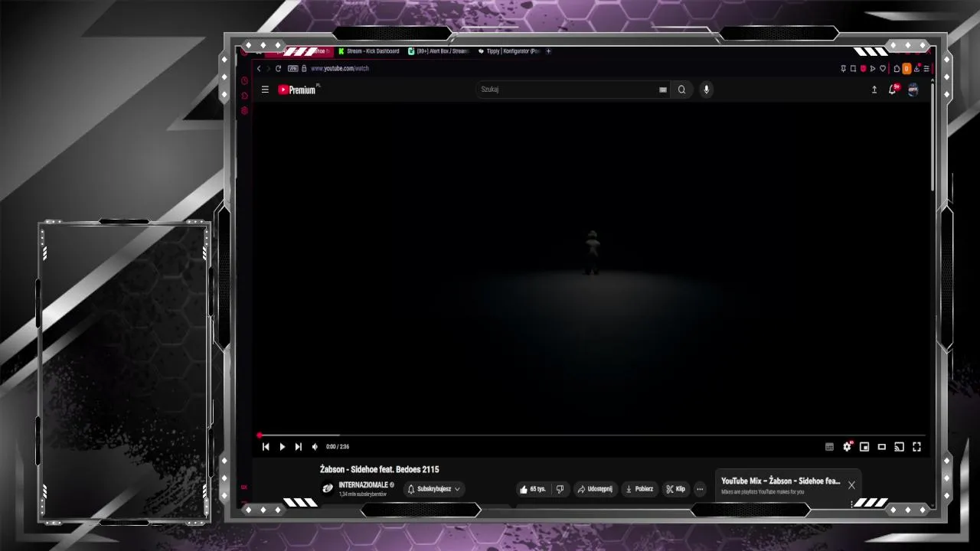Close the YouTube Mix panel
The width and height of the screenshot is (980, 551).
click(x=851, y=485)
